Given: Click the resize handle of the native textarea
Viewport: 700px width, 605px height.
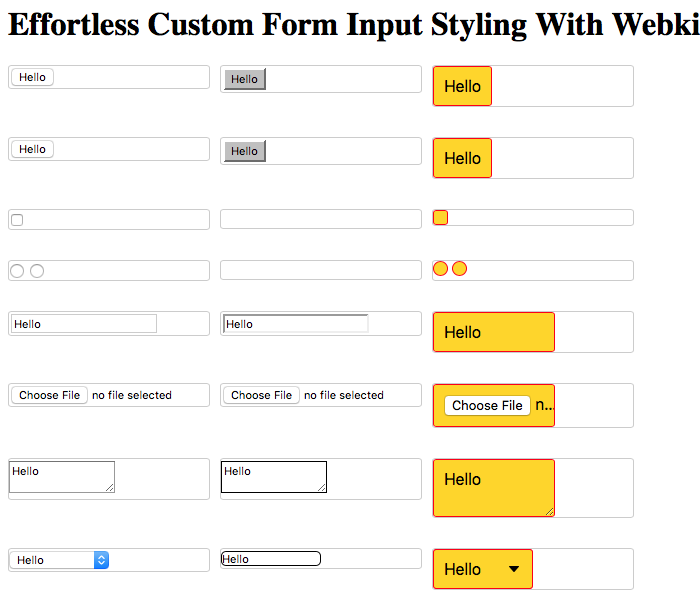Looking at the screenshot, I should pos(110,488).
